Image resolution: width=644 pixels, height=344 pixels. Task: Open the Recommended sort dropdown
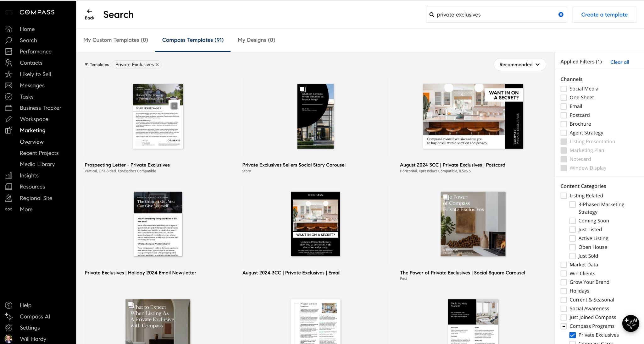coord(519,64)
